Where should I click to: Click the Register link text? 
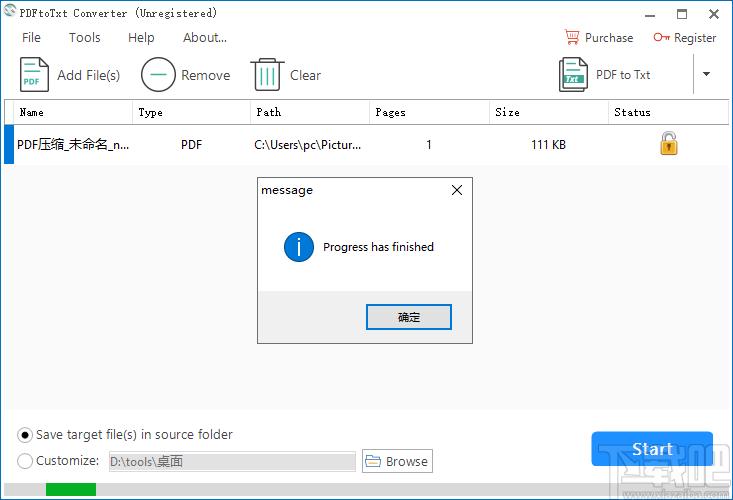point(695,37)
